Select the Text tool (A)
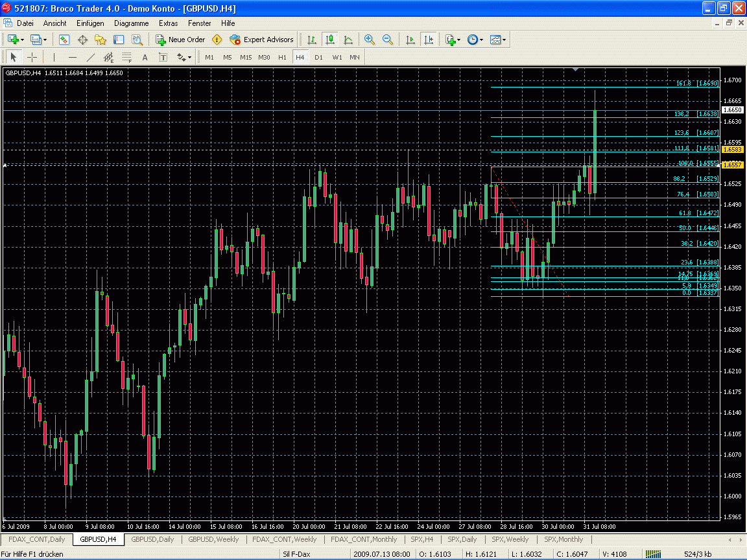This screenshot has height=560, width=747. point(145,58)
